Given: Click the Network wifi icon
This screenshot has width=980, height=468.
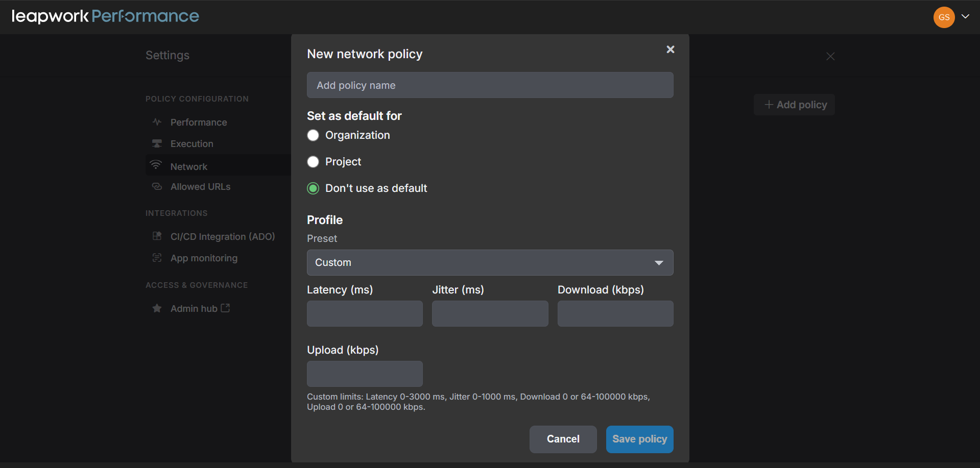Looking at the screenshot, I should pyautogui.click(x=156, y=165).
